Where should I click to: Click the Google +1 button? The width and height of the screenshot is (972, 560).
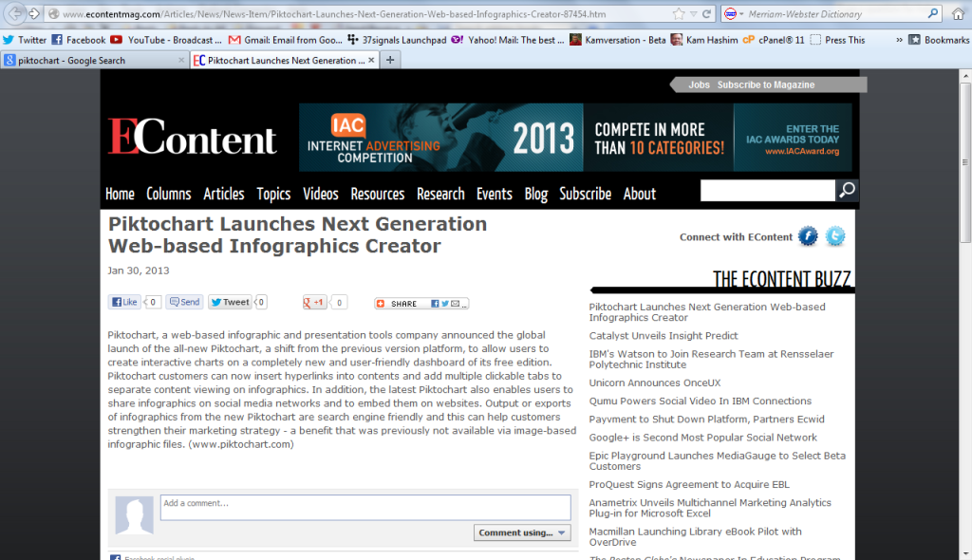[x=314, y=302]
